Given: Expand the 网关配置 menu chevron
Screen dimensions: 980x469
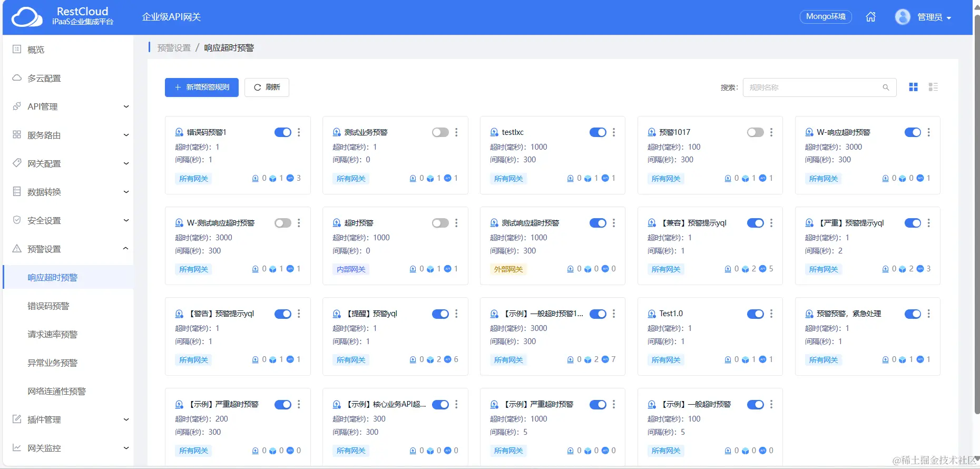Looking at the screenshot, I should pyautogui.click(x=126, y=163).
